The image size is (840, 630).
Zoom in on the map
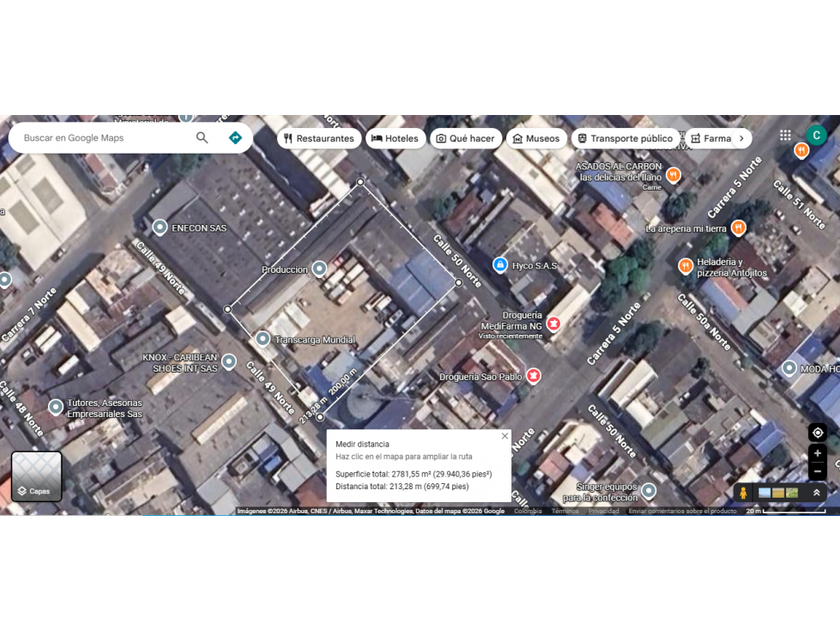(817, 453)
